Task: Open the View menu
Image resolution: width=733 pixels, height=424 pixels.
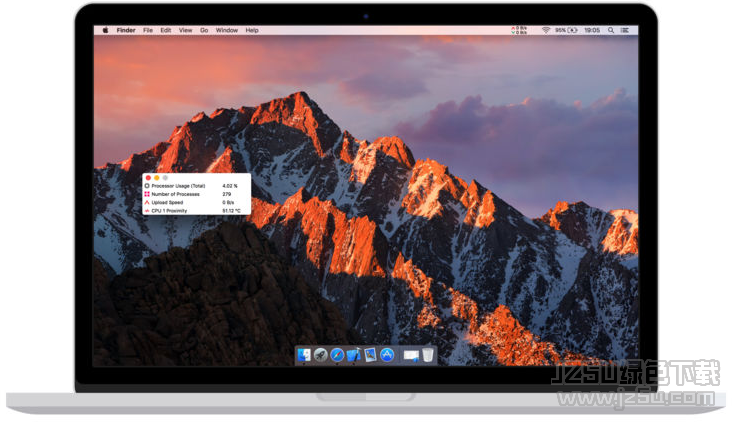Action: pyautogui.click(x=186, y=30)
